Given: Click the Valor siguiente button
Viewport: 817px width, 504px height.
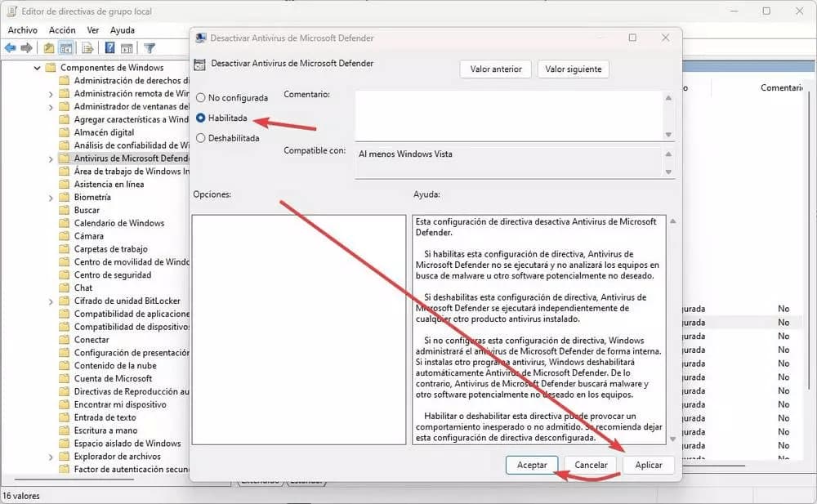Looking at the screenshot, I should click(574, 69).
